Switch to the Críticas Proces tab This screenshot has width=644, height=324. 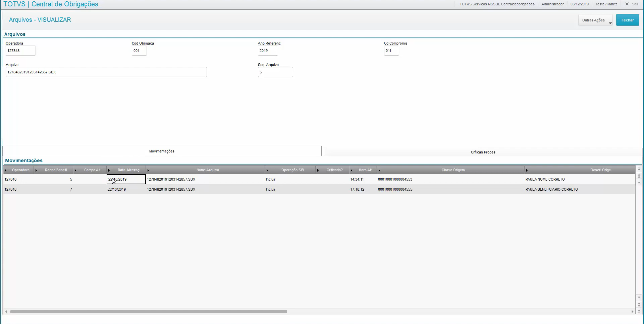pyautogui.click(x=483, y=152)
